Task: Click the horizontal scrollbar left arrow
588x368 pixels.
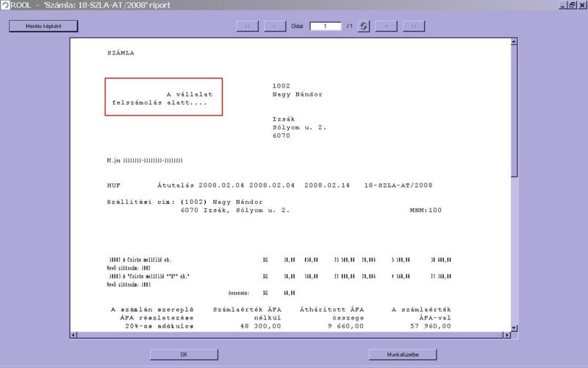Action: [x=73, y=335]
